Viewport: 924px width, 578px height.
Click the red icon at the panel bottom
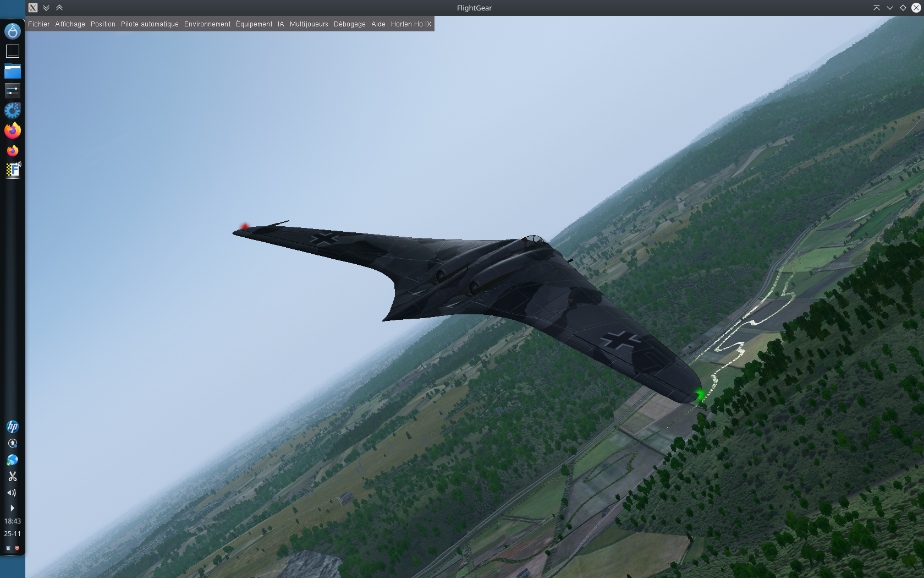17,548
